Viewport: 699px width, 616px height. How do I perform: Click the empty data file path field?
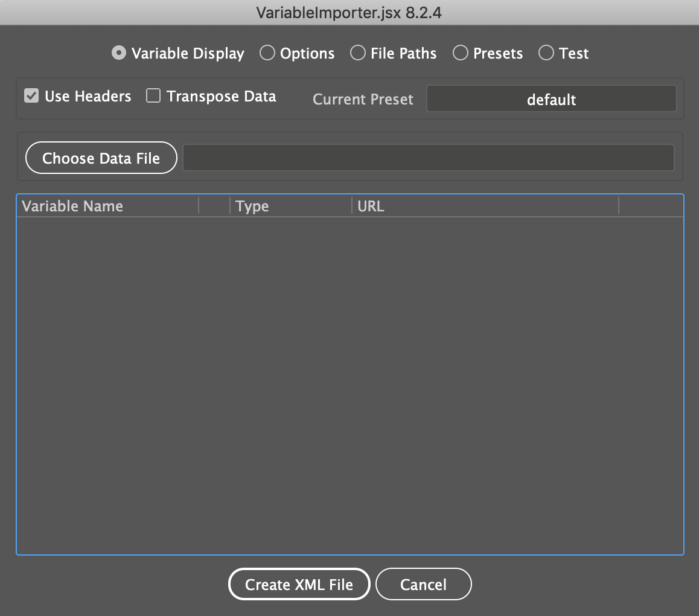[x=428, y=158]
